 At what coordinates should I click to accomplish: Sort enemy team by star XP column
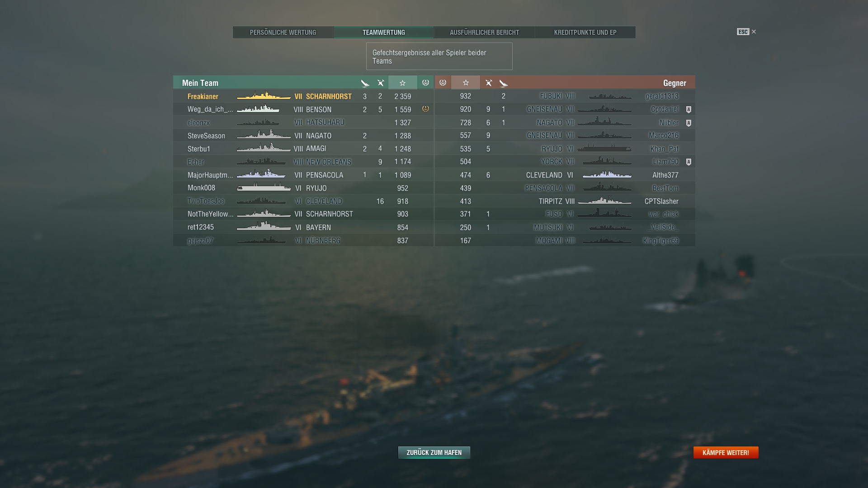(466, 83)
